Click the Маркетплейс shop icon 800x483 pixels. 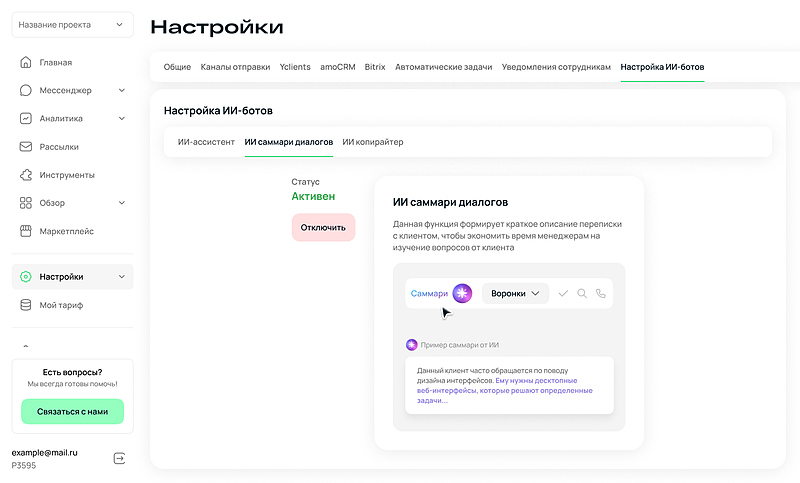tap(26, 231)
